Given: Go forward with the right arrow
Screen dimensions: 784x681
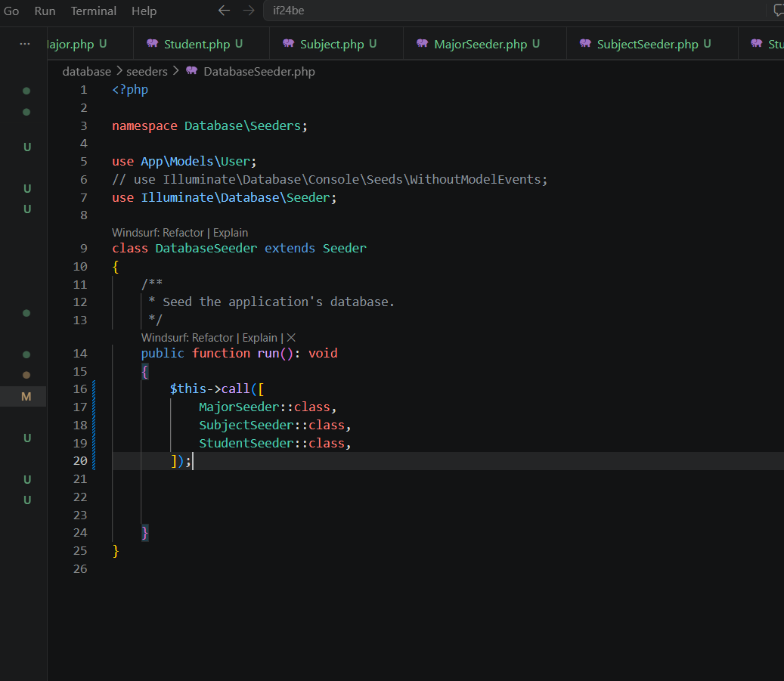Looking at the screenshot, I should click(249, 10).
